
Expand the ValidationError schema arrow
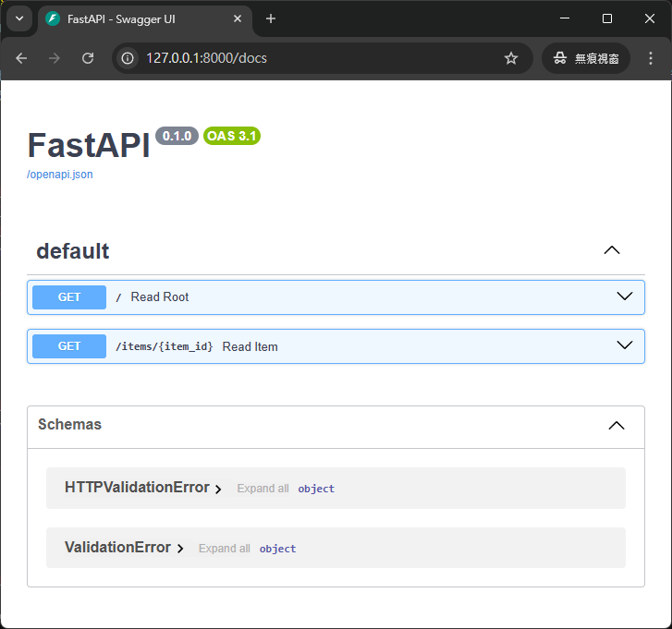pyautogui.click(x=180, y=549)
